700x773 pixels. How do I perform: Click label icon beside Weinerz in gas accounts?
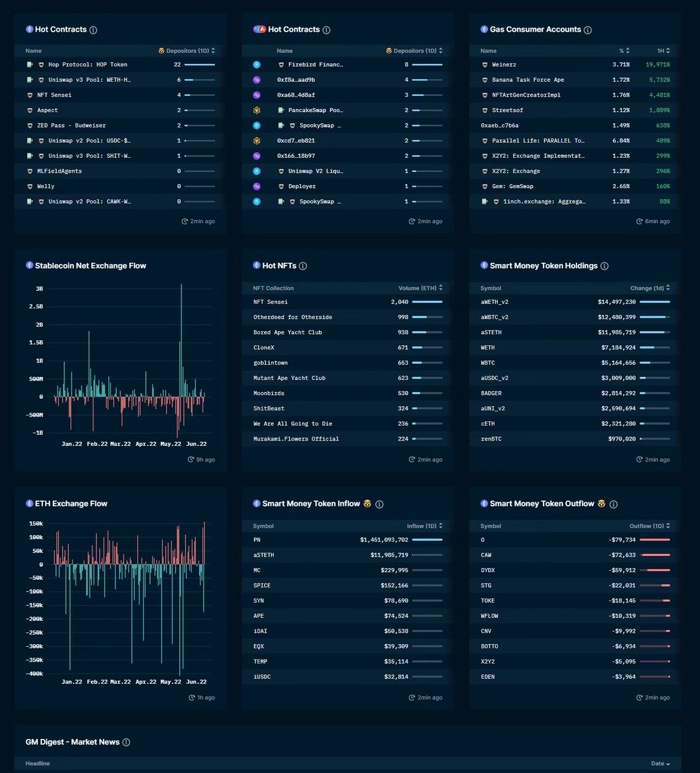[x=485, y=64]
